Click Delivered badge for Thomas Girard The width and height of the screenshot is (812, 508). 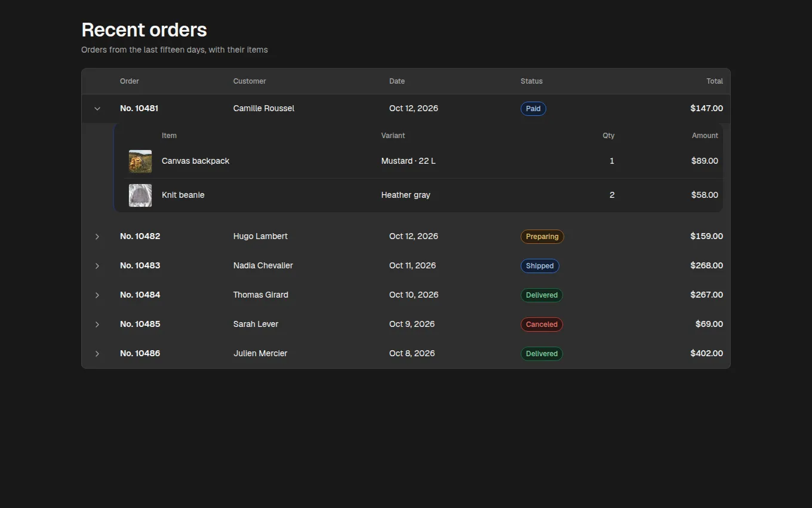(x=542, y=295)
